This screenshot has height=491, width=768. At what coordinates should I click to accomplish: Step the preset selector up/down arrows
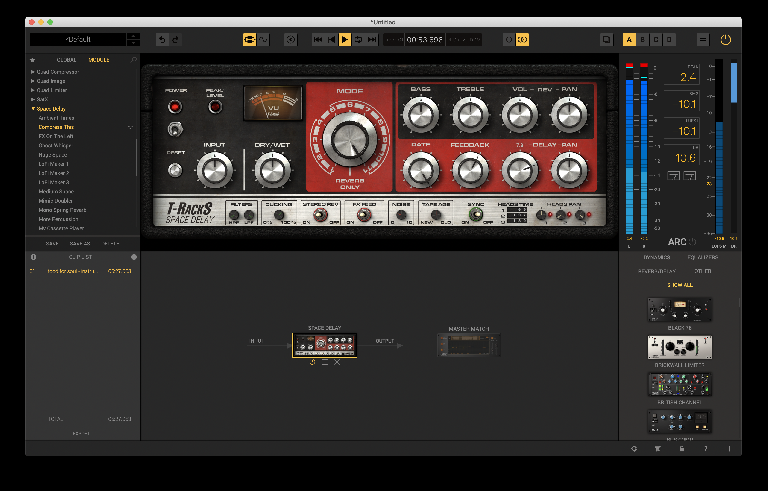133,40
